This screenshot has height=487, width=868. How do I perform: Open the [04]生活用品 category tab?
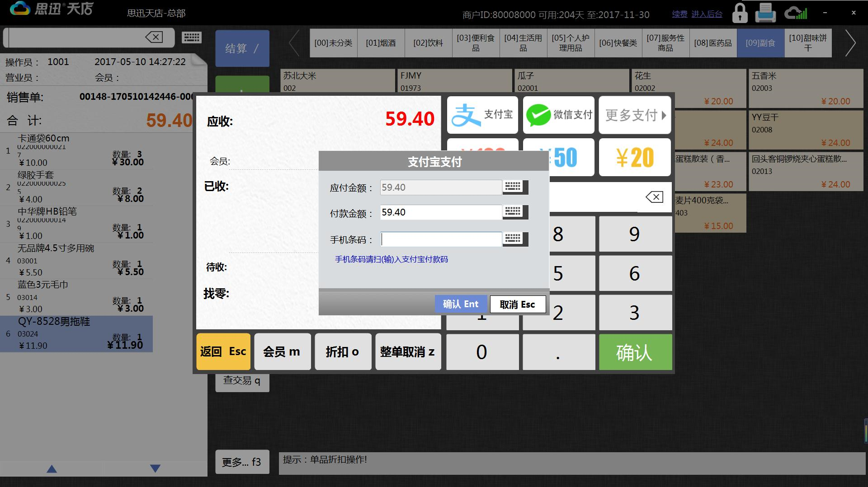point(523,43)
